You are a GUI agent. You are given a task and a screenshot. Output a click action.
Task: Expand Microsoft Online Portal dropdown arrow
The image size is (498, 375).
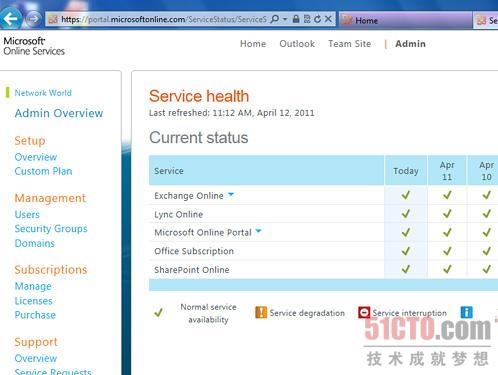[258, 231]
